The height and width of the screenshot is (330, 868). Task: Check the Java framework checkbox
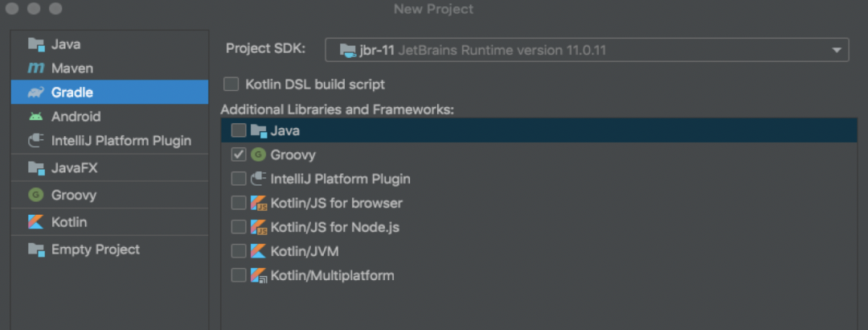coord(239,130)
